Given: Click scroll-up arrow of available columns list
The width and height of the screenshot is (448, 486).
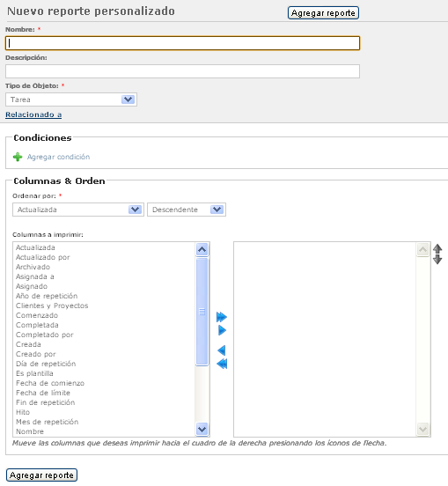Looking at the screenshot, I should pos(202,249).
